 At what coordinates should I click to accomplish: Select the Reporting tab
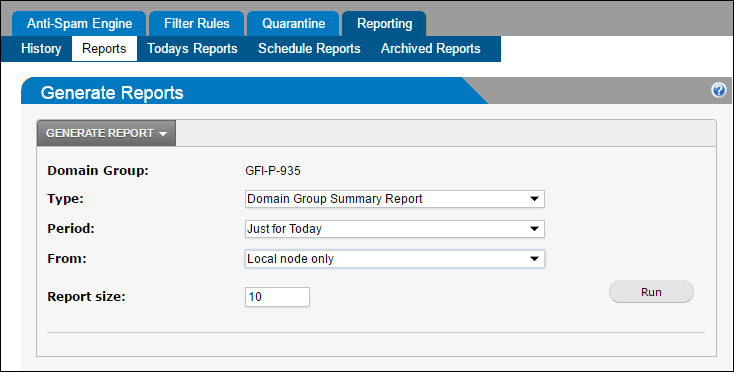[x=384, y=23]
